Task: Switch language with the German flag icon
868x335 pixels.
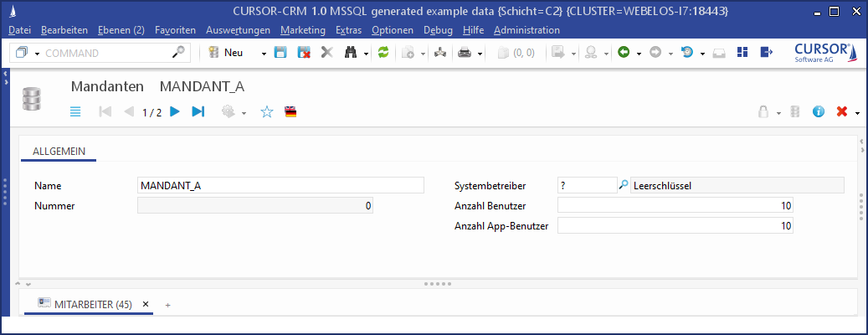Action: click(290, 111)
